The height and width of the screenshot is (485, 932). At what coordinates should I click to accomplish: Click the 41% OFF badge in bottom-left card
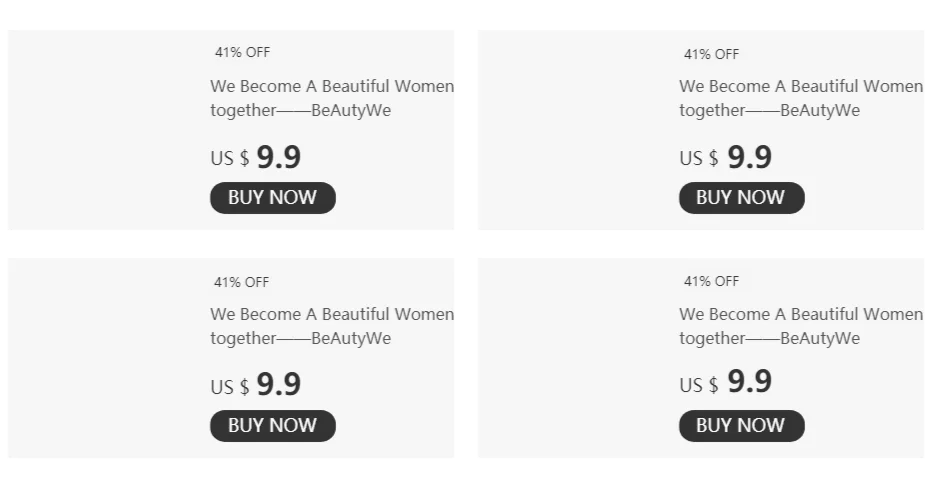[x=242, y=282]
